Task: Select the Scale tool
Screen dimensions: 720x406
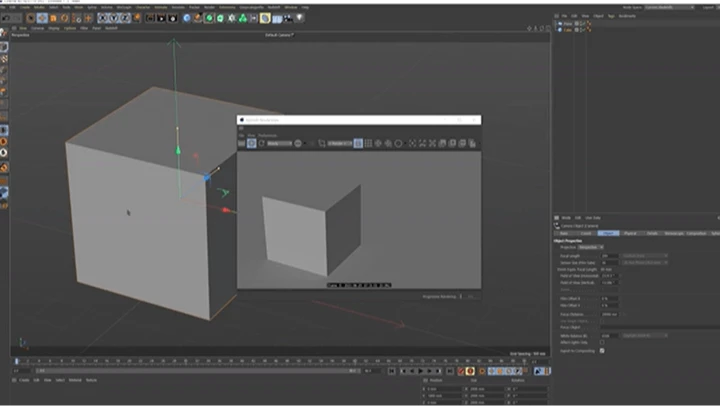Action: pyautogui.click(x=53, y=18)
